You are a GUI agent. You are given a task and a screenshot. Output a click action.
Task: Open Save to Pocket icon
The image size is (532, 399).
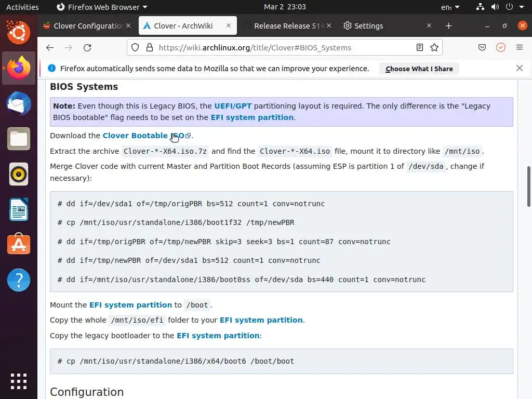482,47
